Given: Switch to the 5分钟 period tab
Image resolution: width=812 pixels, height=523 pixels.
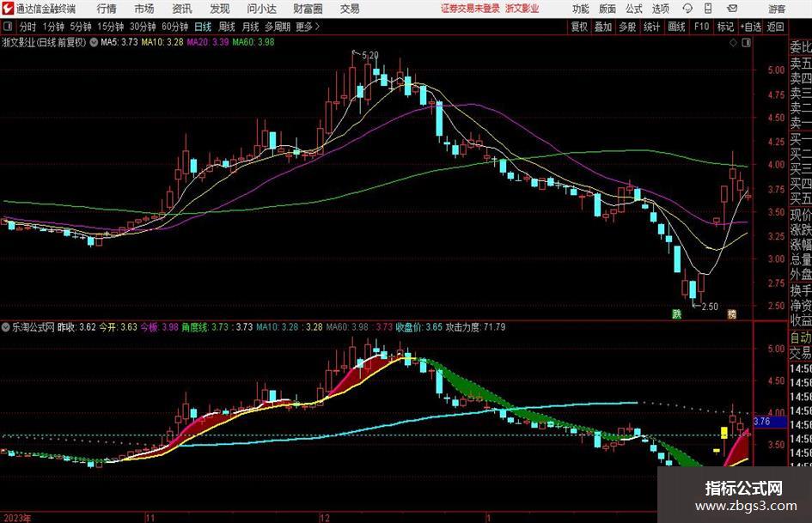Looking at the screenshot, I should click(81, 27).
